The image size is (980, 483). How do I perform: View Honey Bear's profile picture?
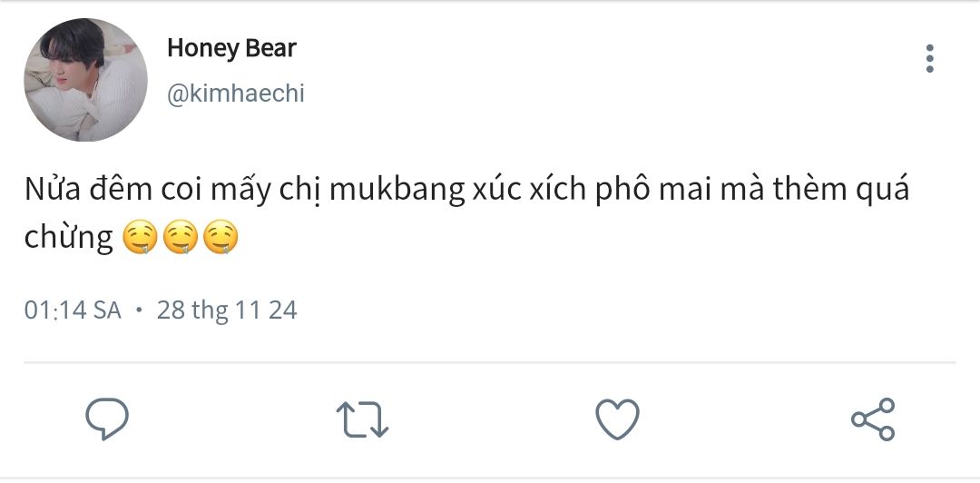(85, 80)
